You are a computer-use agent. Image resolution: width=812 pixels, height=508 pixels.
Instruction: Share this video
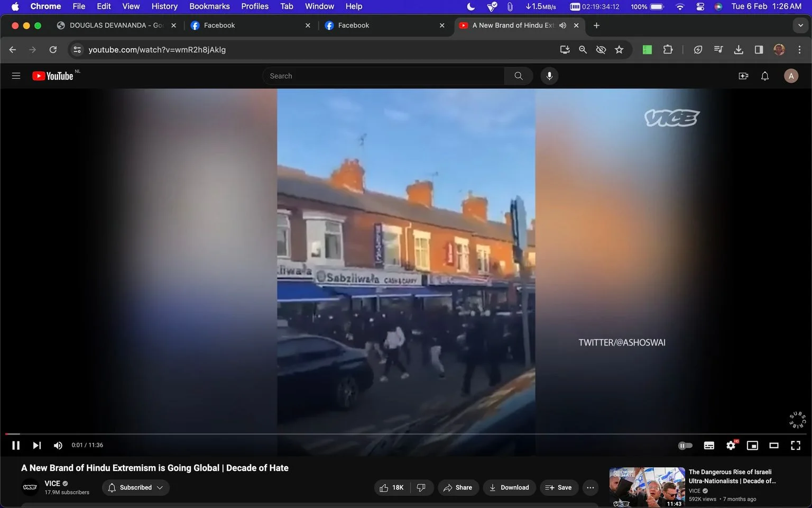[x=458, y=487]
